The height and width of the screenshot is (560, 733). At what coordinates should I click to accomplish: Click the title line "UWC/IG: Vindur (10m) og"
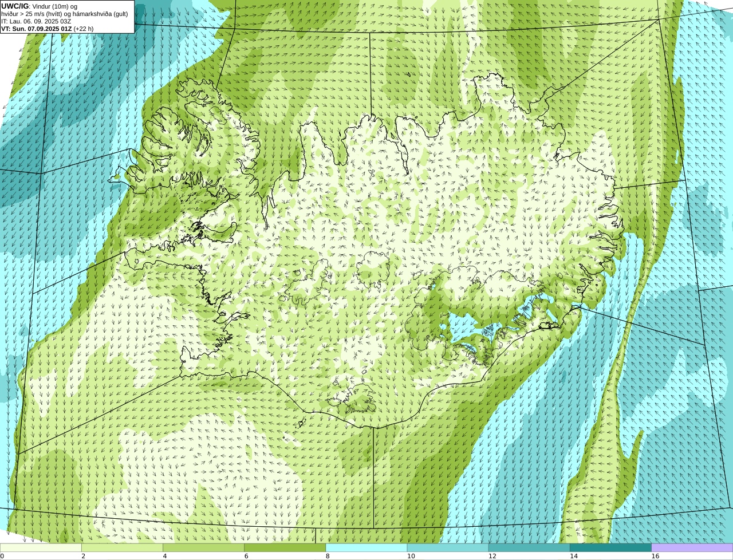(40, 6)
